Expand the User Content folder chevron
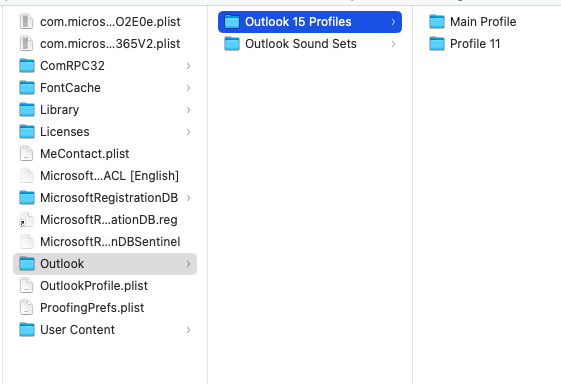The height and width of the screenshot is (384, 561). coord(189,330)
